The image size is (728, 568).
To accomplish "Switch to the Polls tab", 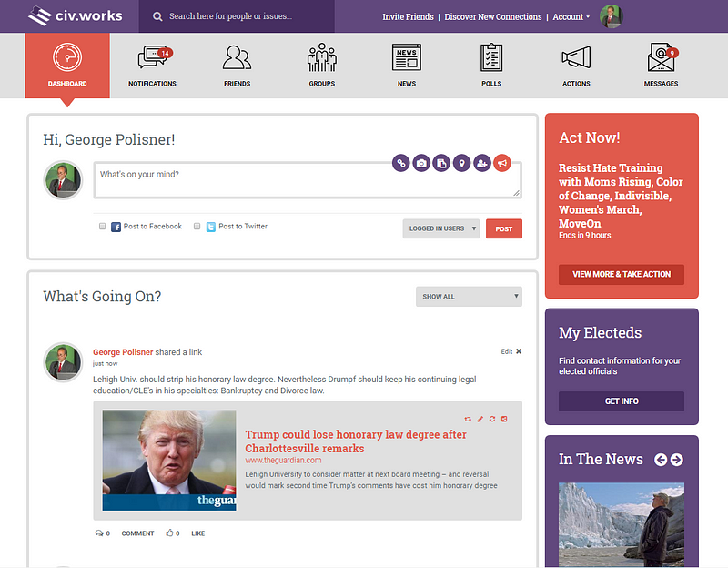I will click(491, 66).
